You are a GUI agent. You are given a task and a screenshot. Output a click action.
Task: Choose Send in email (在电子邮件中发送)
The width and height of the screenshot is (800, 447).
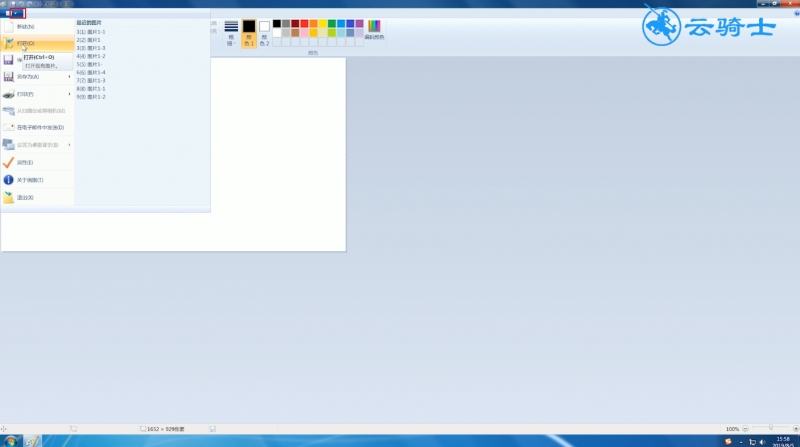[37, 128]
